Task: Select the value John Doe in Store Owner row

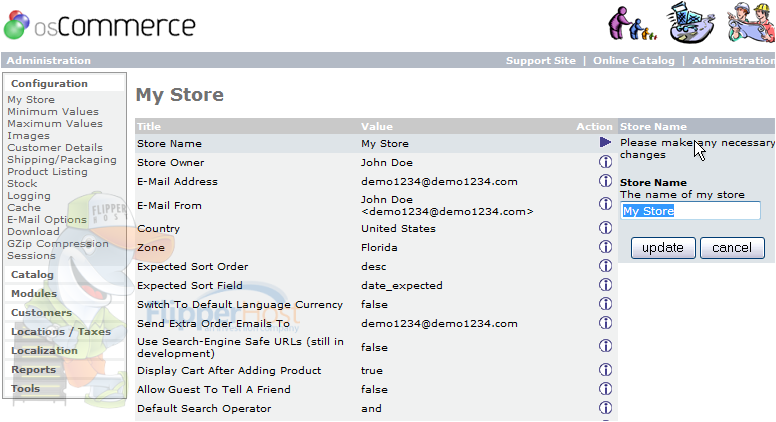Action: [387, 162]
